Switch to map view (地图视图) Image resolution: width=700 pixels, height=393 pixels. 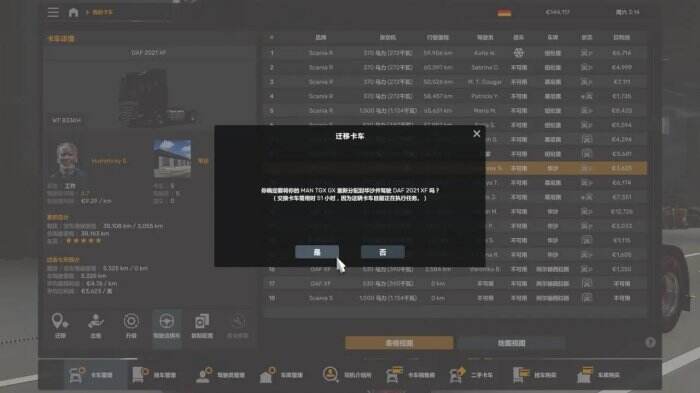(x=511, y=343)
